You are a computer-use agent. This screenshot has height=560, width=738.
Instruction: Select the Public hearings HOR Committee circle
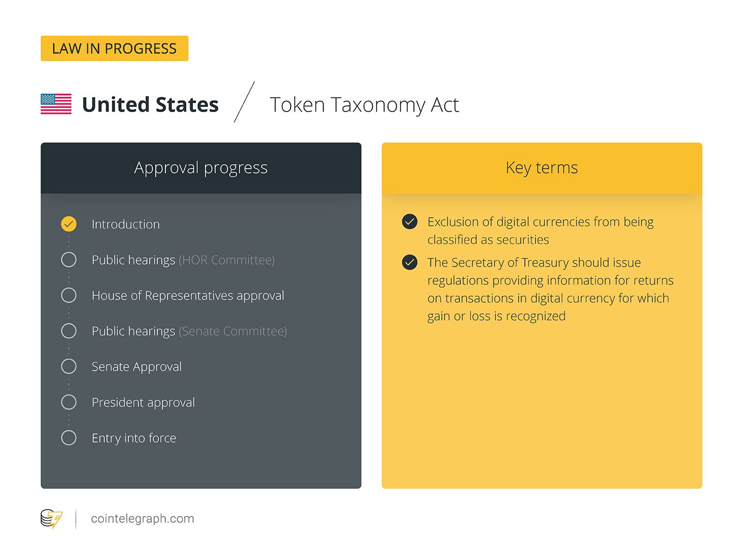69,260
